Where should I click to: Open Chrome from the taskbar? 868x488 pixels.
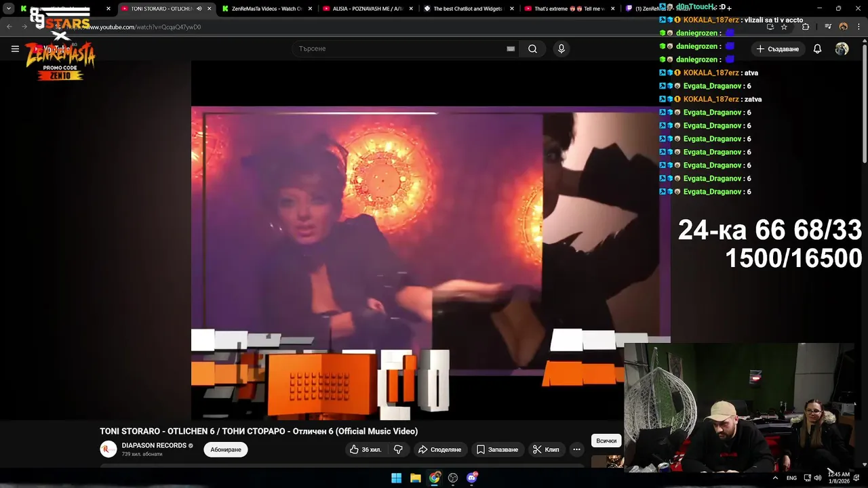[434, 478]
